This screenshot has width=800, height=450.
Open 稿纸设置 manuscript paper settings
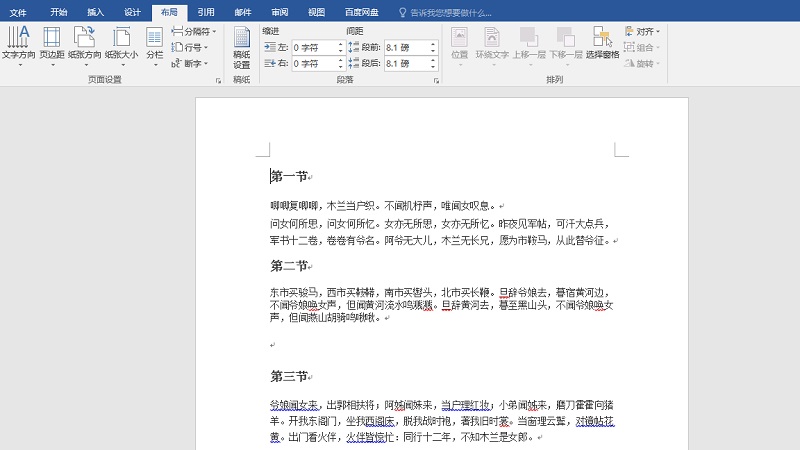point(242,47)
